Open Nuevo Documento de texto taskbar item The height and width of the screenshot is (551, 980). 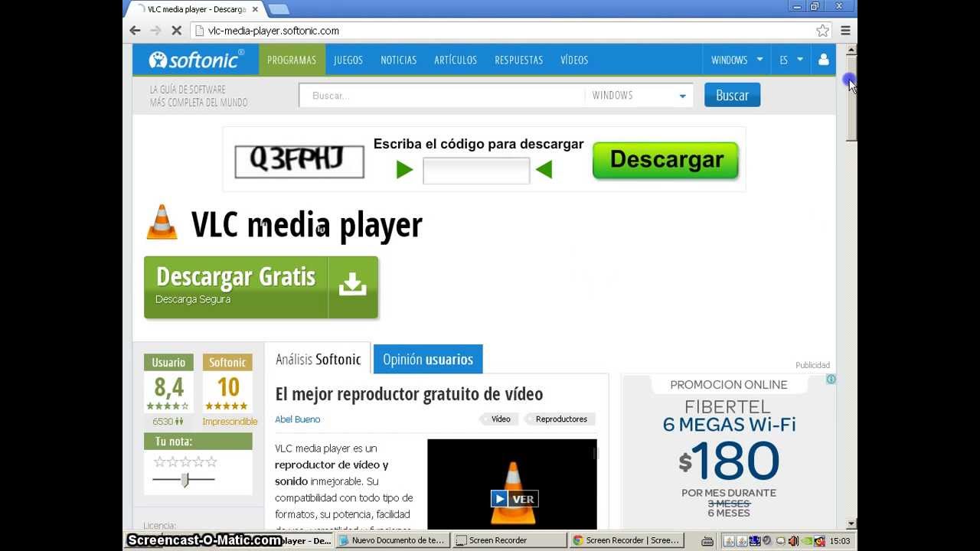391,540
